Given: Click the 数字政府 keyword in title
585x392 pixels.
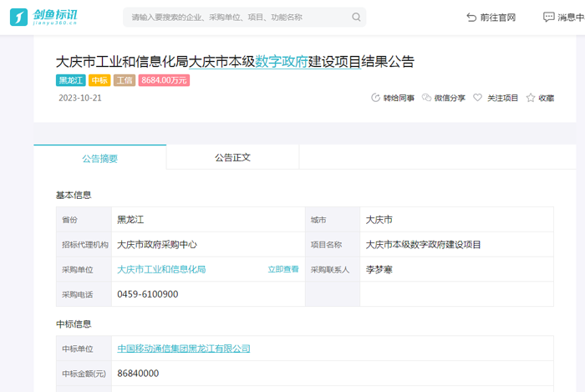Looking at the screenshot, I should pos(282,62).
